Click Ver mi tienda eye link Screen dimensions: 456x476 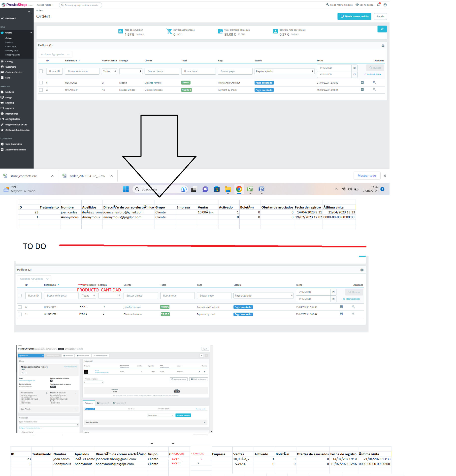point(364,5)
